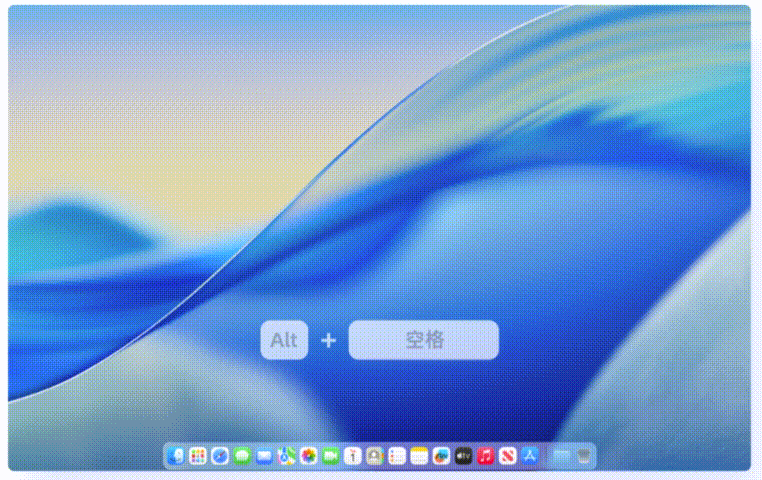Start FaceTime from the dock
The image size is (762, 480).
[330, 456]
